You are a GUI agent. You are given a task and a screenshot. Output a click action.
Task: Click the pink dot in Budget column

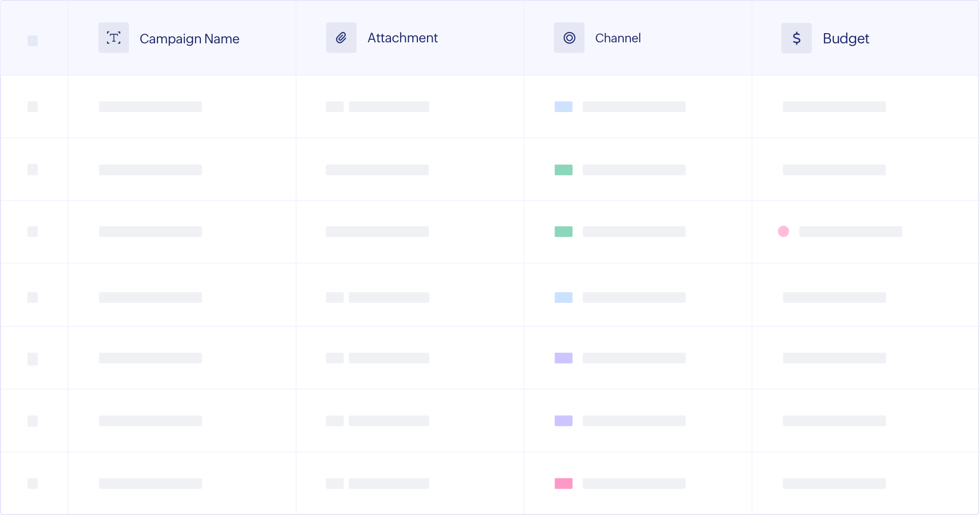pyautogui.click(x=783, y=231)
